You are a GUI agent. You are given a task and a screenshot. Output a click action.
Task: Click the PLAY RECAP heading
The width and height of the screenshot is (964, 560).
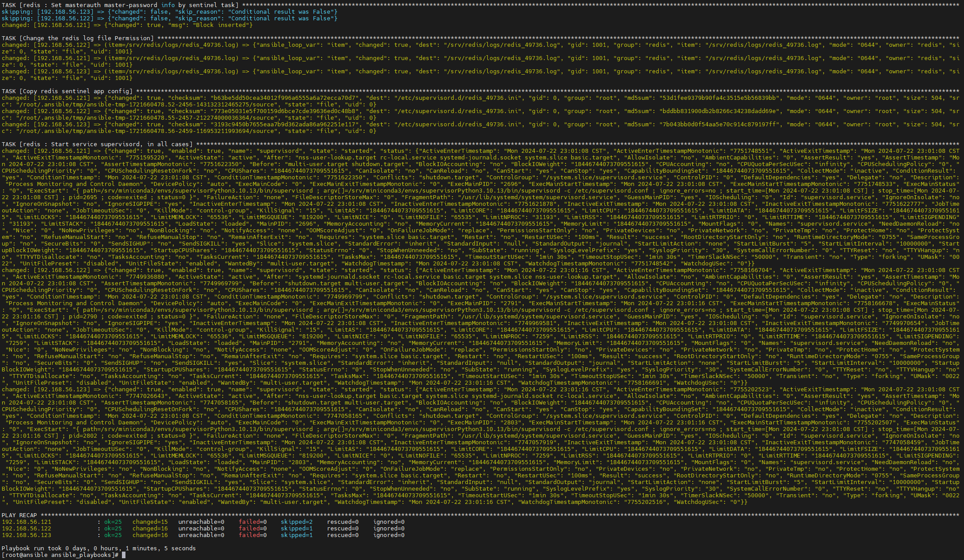(x=19, y=515)
